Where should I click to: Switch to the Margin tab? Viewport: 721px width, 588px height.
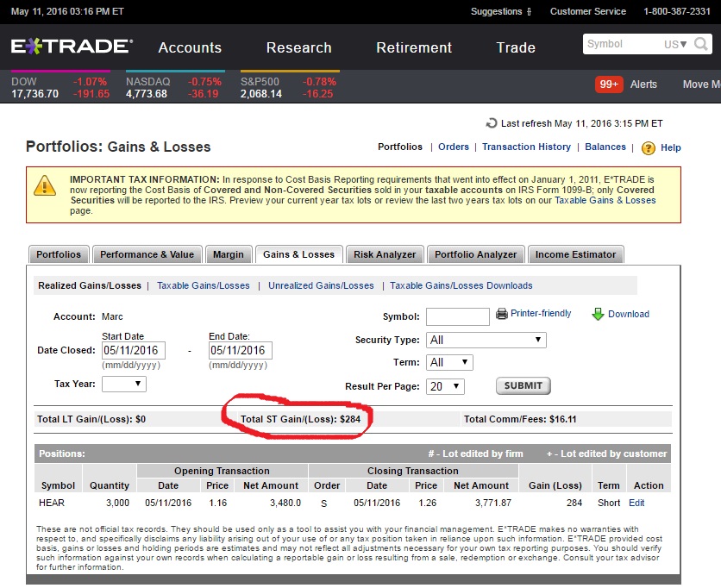(x=228, y=254)
